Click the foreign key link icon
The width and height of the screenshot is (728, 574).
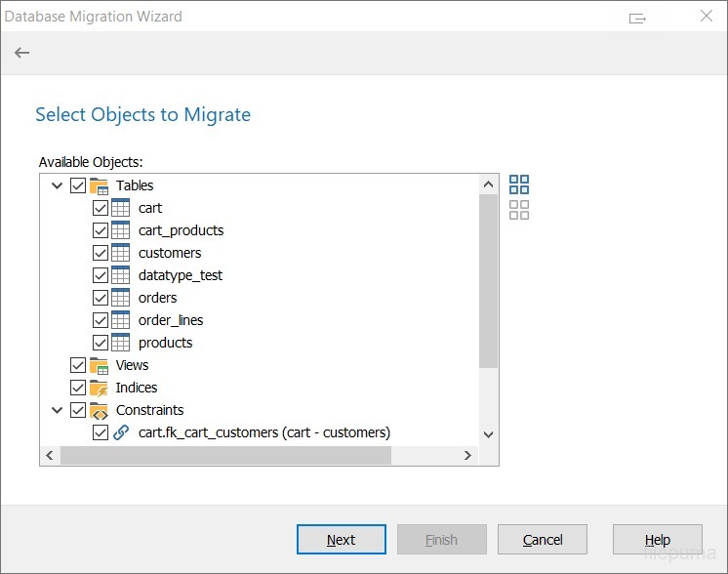click(121, 432)
